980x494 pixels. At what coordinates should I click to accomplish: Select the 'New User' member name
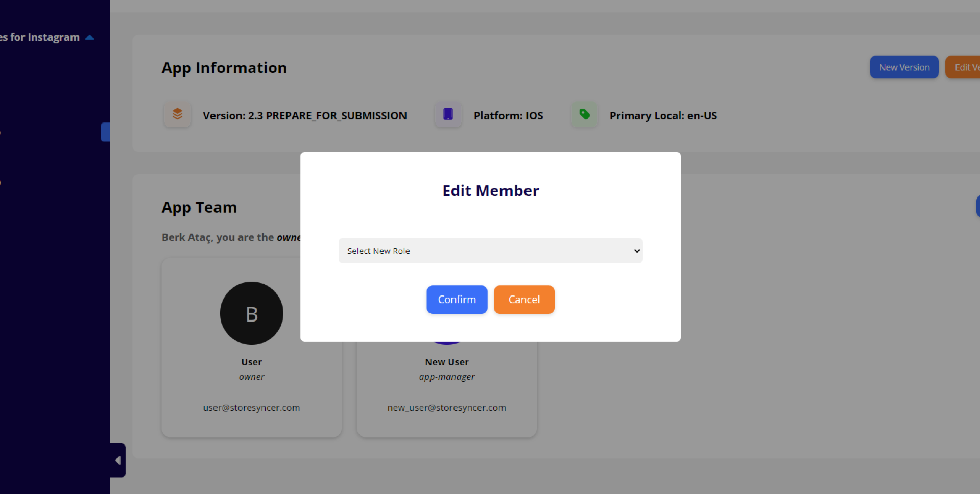[x=446, y=362]
